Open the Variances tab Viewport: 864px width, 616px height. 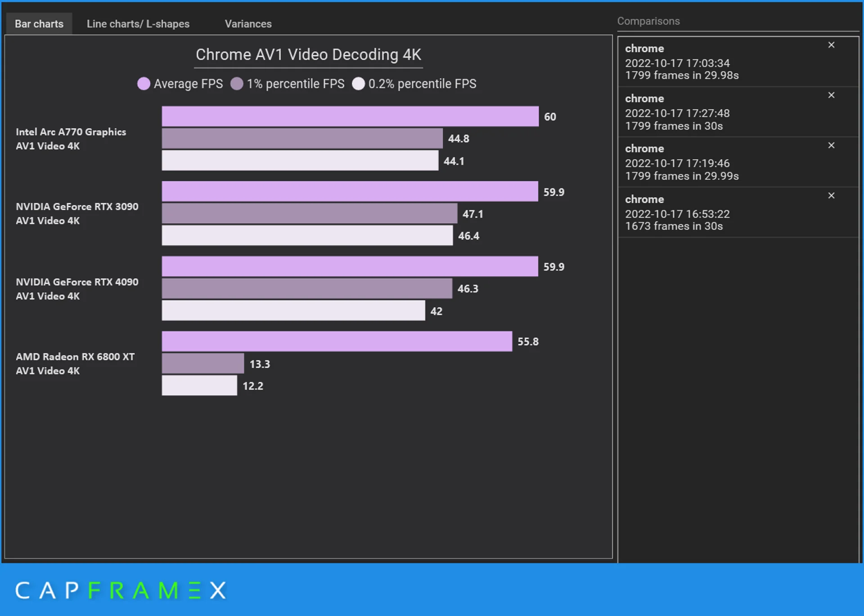tap(248, 24)
